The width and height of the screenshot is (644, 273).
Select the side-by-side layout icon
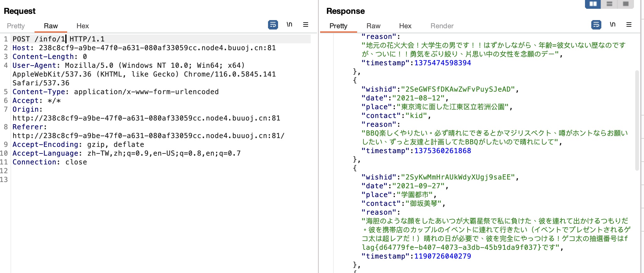coord(593,4)
